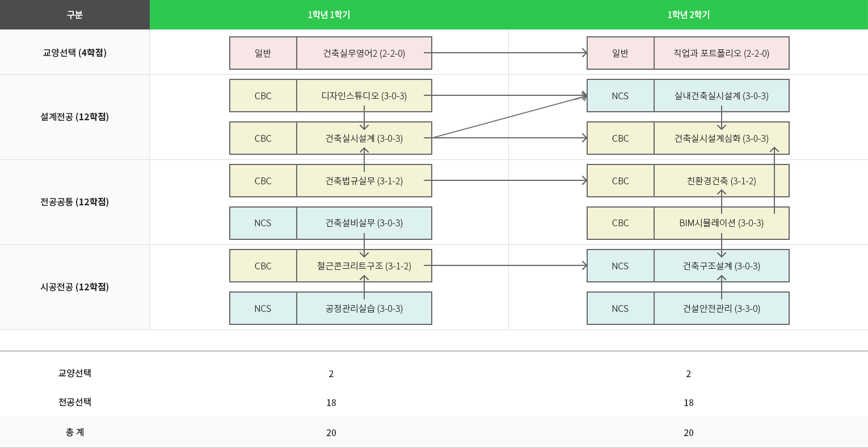Viewport: 868px width, 448px height.
Task: Select the 건축실시설계심화 (3-0-3) course box
Action: 722,138
